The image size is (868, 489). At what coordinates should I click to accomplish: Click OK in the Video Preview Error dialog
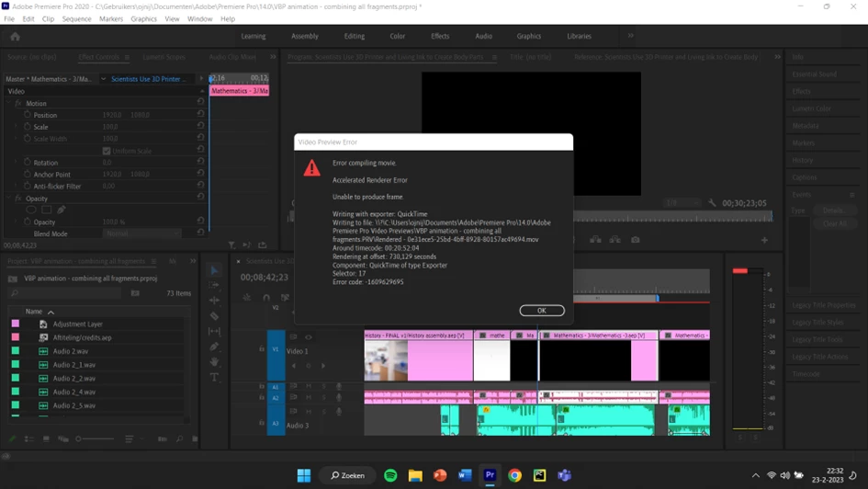[541, 311]
